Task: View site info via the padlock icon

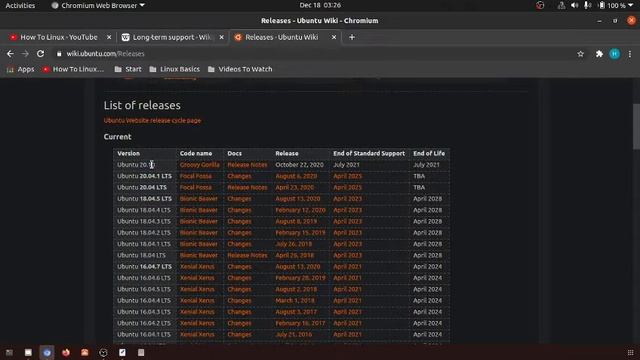Action: pyautogui.click(x=59, y=53)
